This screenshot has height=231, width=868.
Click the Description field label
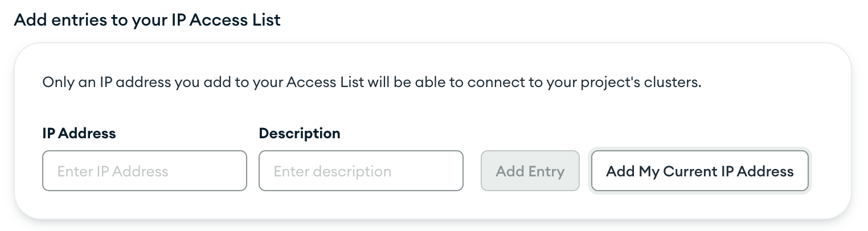click(x=299, y=134)
